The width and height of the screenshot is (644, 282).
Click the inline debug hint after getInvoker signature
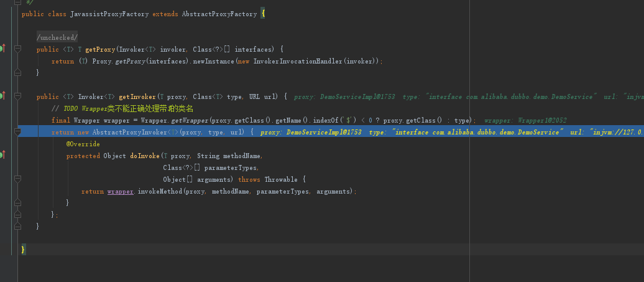(x=469, y=96)
